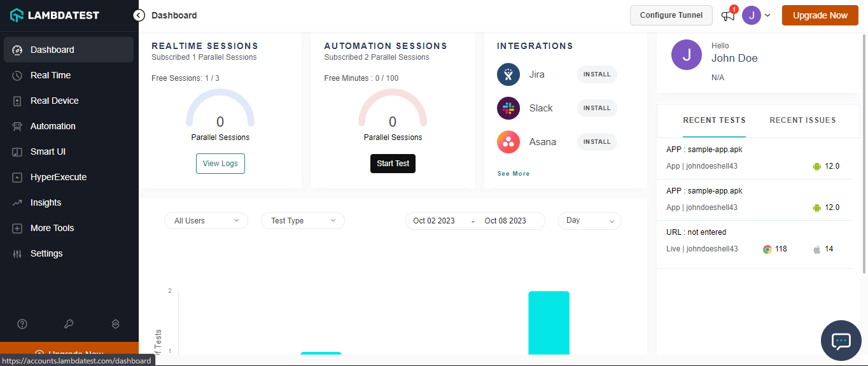This screenshot has width=868, height=366.
Task: Go to Real Device in sidebar
Action: pos(69,101)
